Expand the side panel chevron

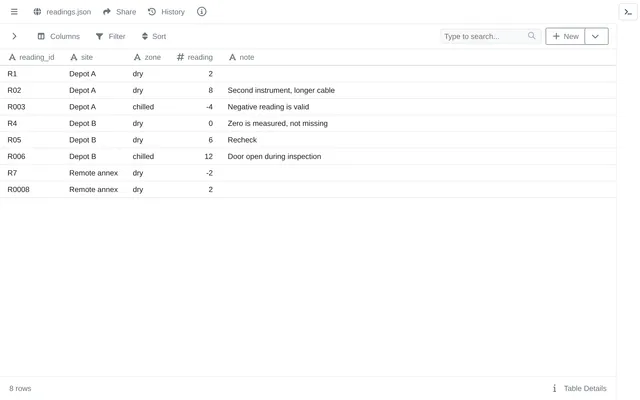click(x=14, y=36)
